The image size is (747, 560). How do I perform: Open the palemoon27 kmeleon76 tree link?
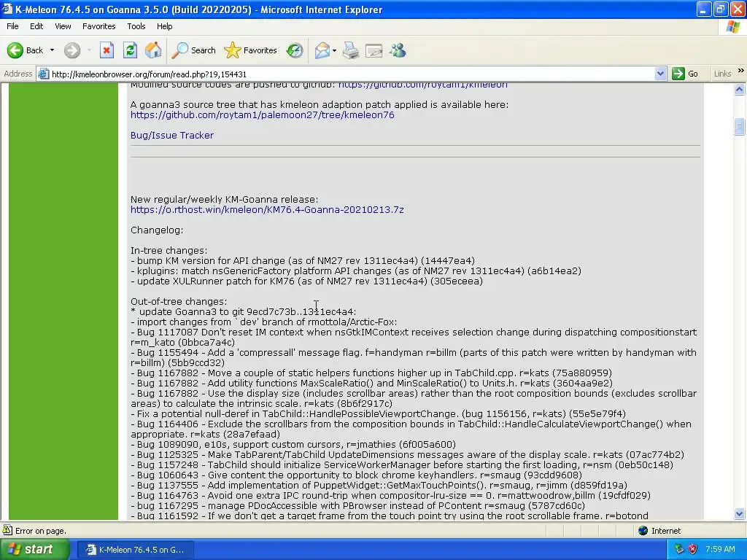tap(263, 114)
